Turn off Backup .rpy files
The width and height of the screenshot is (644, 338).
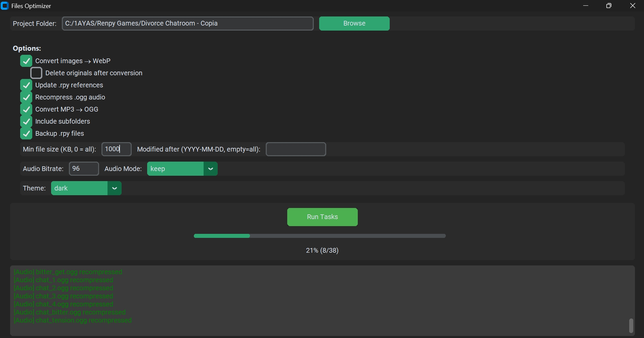pos(26,134)
